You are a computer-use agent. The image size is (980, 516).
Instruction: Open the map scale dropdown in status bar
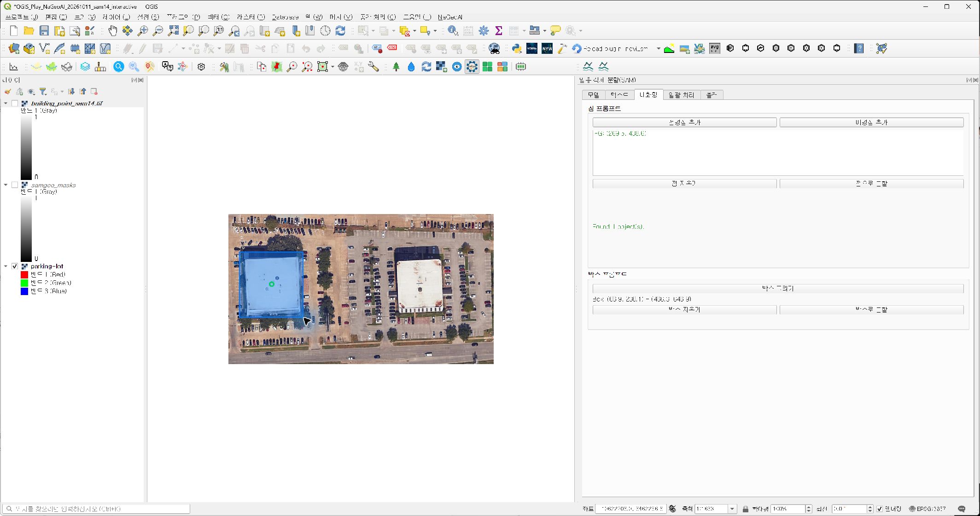coord(732,509)
